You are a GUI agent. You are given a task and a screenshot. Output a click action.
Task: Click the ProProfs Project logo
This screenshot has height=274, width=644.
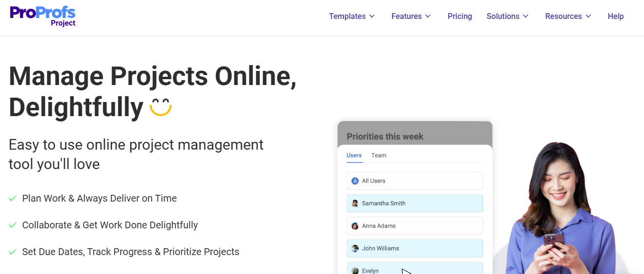[x=43, y=16]
